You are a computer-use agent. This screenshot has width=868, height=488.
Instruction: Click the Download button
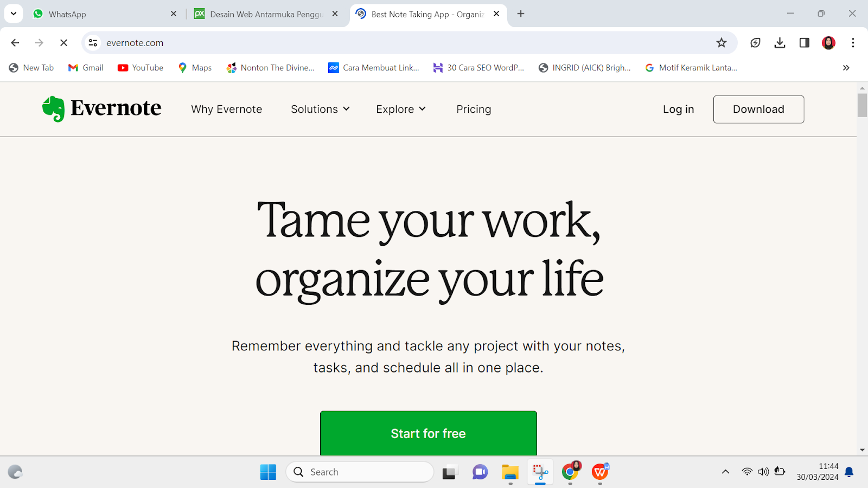click(x=758, y=110)
